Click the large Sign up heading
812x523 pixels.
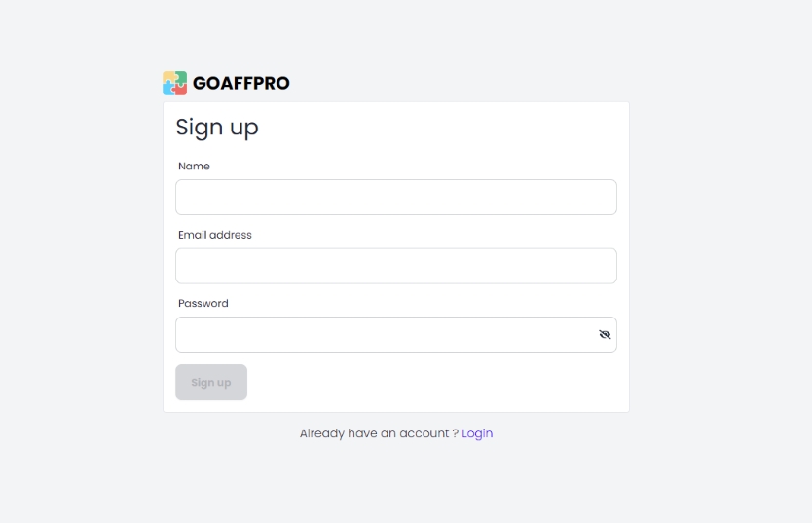[x=217, y=128]
